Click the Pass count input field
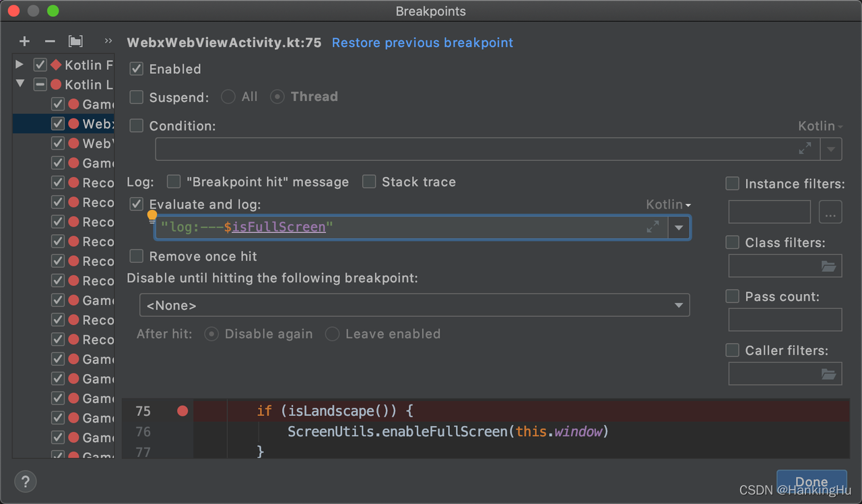The height and width of the screenshot is (504, 862). click(x=785, y=320)
